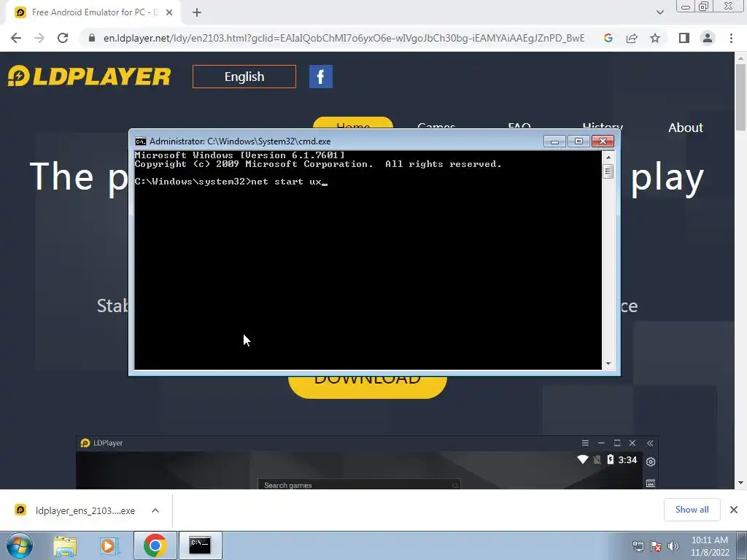Click the cmd scrollbar thumb

[x=608, y=171]
